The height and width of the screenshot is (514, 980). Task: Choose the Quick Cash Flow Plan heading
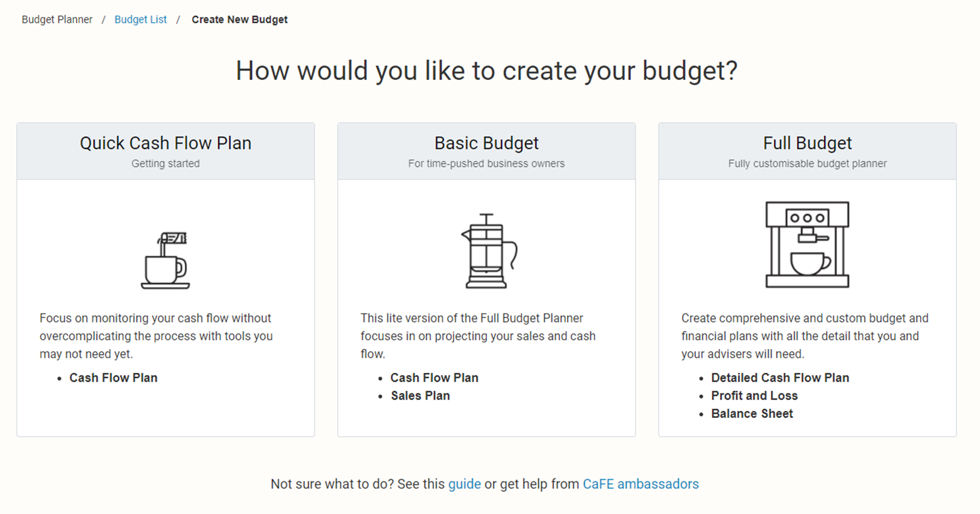(x=165, y=143)
